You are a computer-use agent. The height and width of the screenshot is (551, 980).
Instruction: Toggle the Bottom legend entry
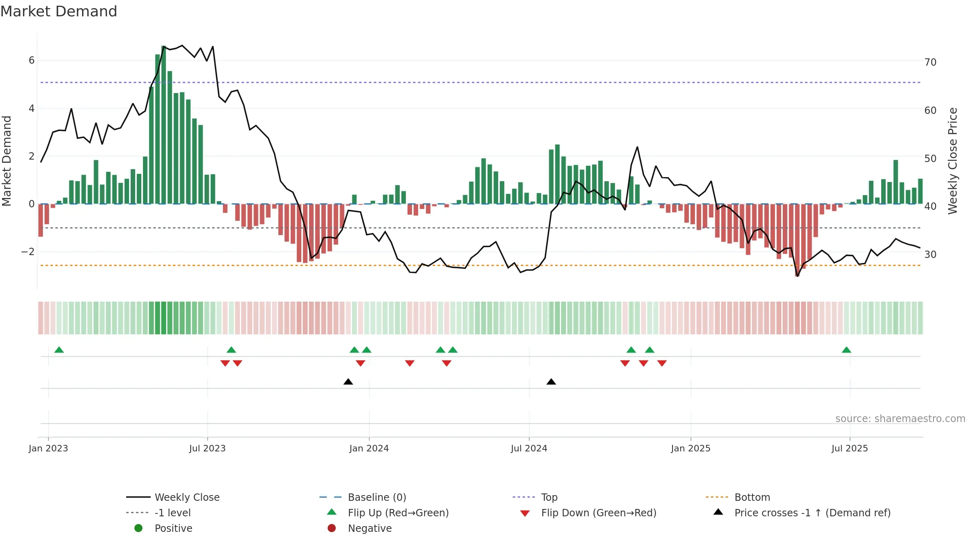(738, 497)
